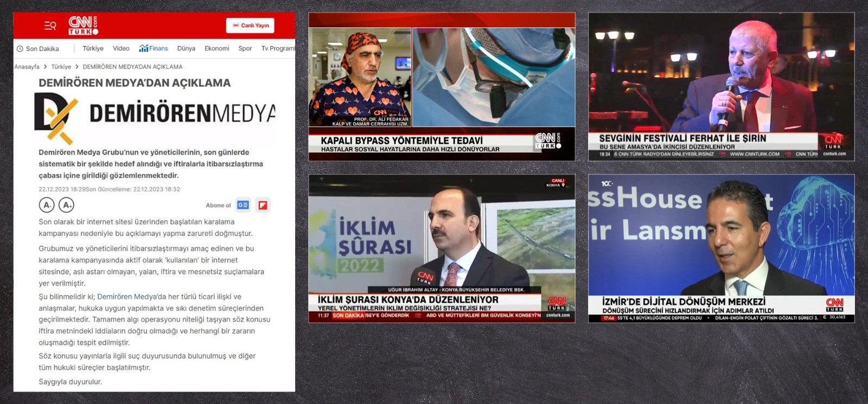The width and height of the screenshot is (868, 404).
Task: Open the Video menu item
Action: pyautogui.click(x=121, y=48)
